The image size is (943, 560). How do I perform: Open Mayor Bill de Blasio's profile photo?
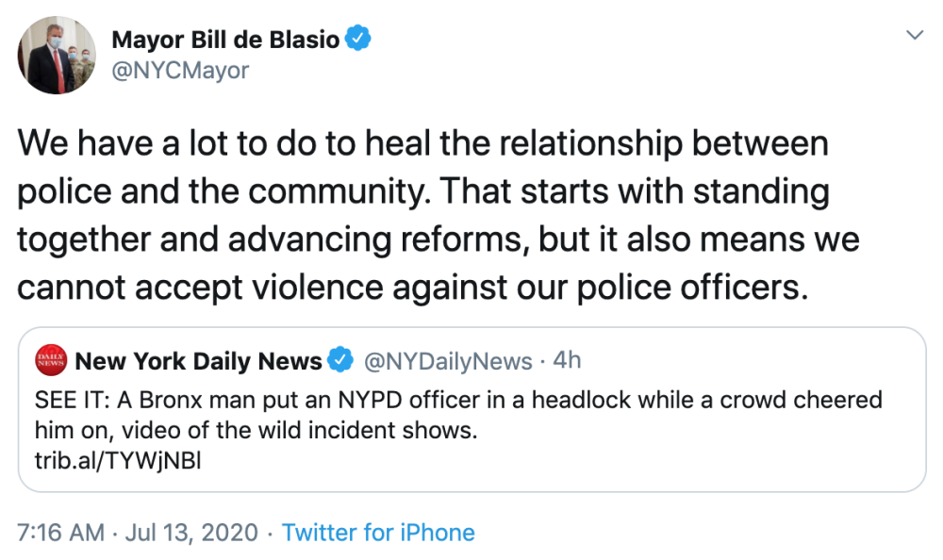57,55
